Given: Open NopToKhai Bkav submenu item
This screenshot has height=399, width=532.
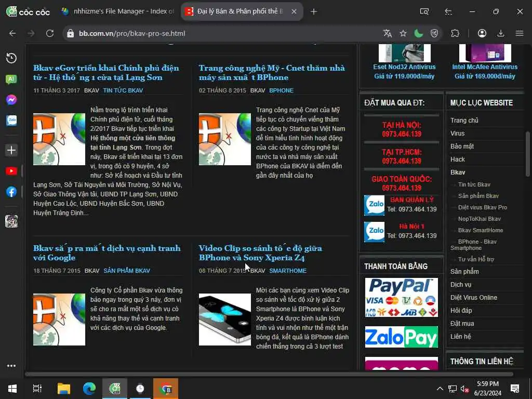Looking at the screenshot, I should (479, 219).
